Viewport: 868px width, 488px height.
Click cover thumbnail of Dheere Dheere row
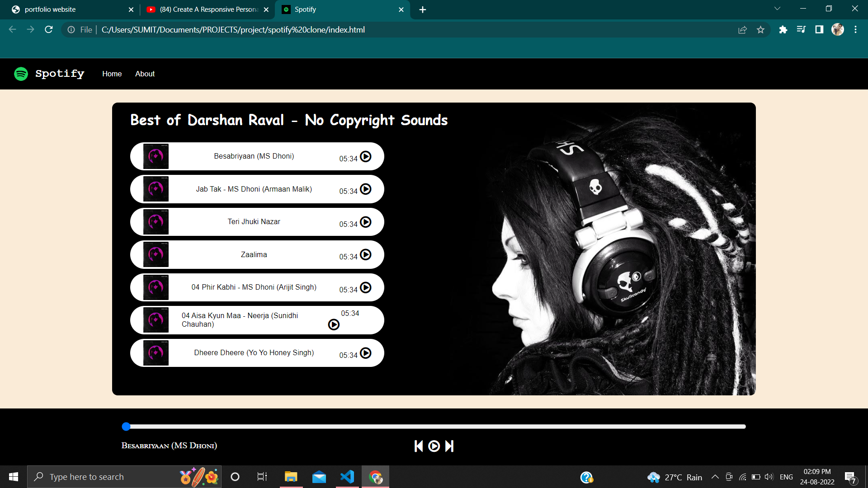click(x=156, y=353)
